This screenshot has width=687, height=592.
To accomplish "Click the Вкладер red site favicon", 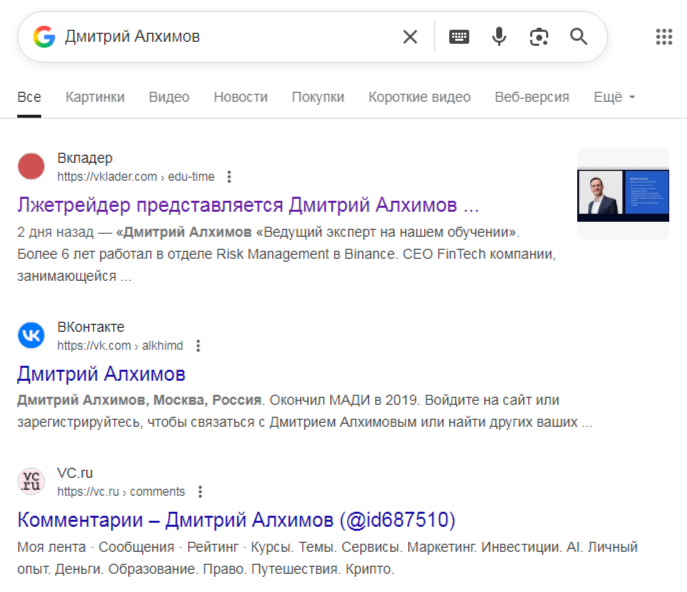I will coord(31,167).
